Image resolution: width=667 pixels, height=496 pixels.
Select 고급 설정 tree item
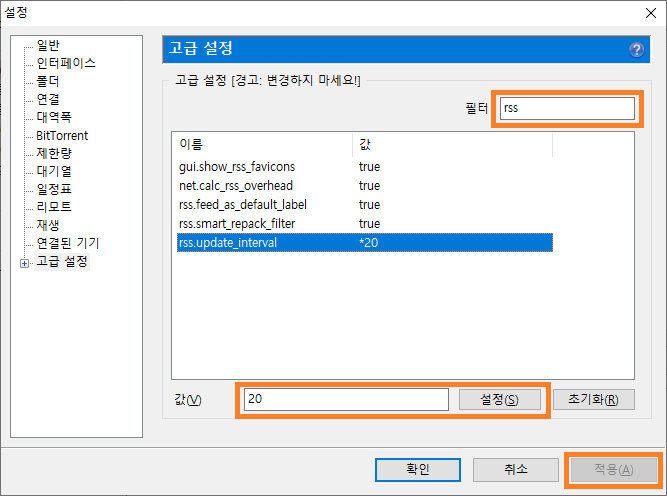pos(62,261)
